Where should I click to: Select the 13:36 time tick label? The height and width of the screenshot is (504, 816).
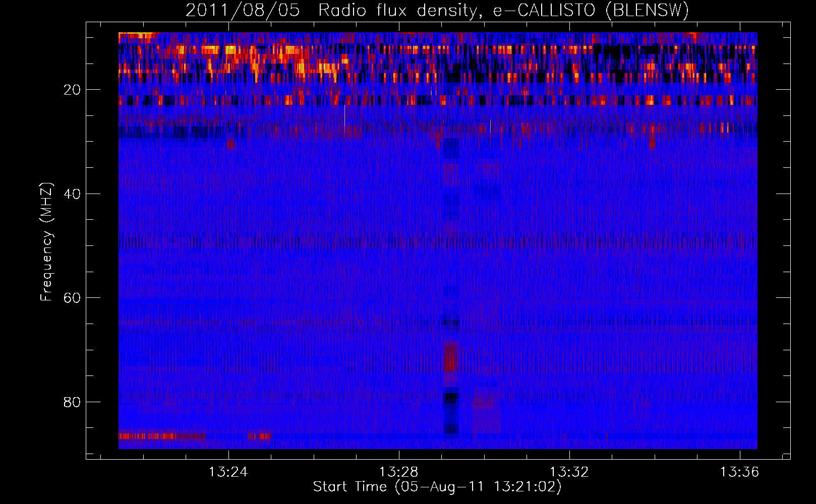pos(739,472)
